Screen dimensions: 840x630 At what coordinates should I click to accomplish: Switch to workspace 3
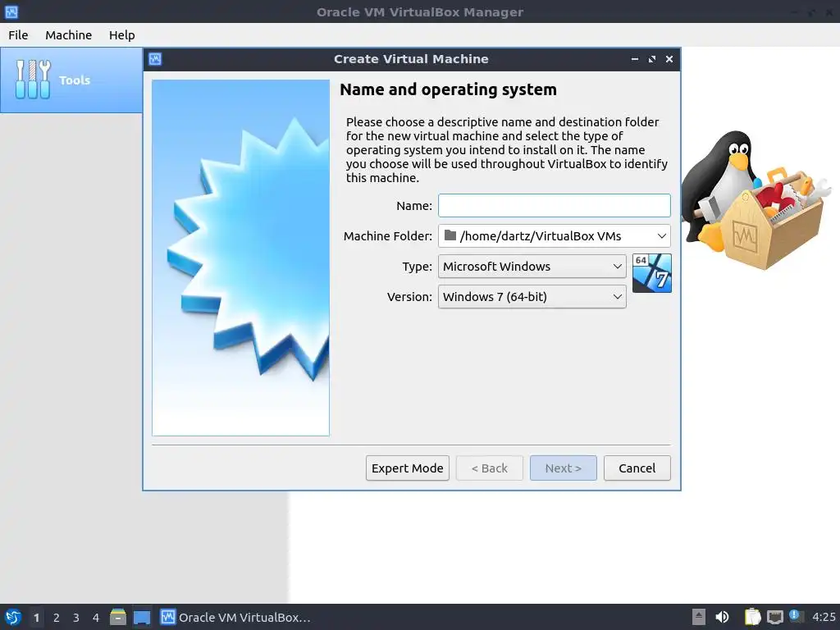(76, 617)
